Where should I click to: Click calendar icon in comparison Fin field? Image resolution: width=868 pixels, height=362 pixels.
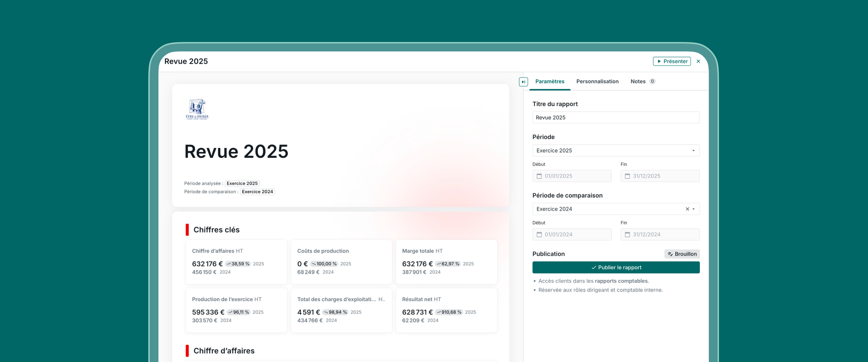627,235
